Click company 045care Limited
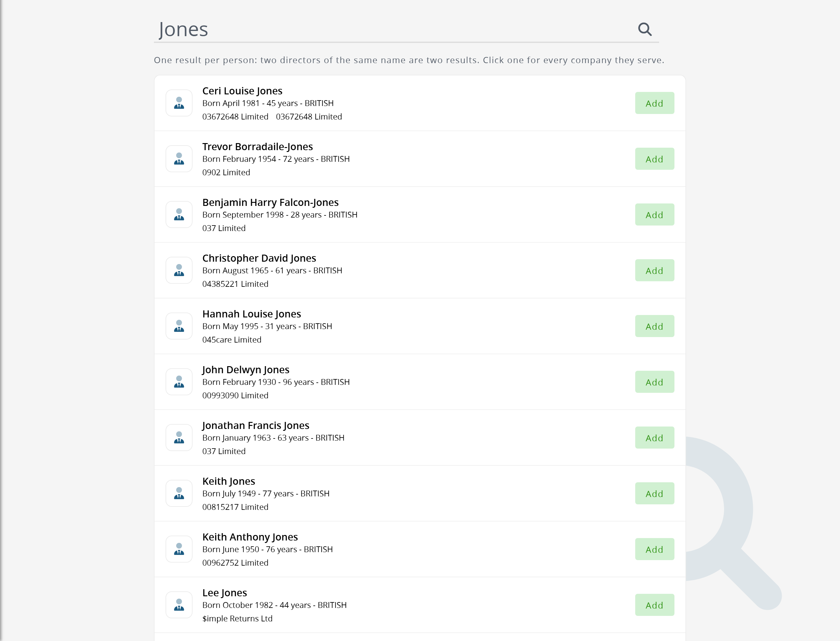This screenshot has width=840, height=641. [x=232, y=339]
